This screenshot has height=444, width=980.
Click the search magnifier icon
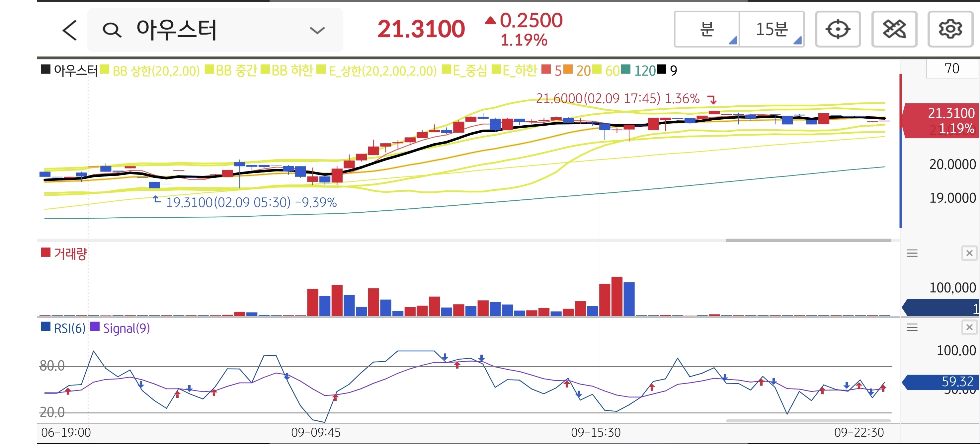click(x=112, y=30)
